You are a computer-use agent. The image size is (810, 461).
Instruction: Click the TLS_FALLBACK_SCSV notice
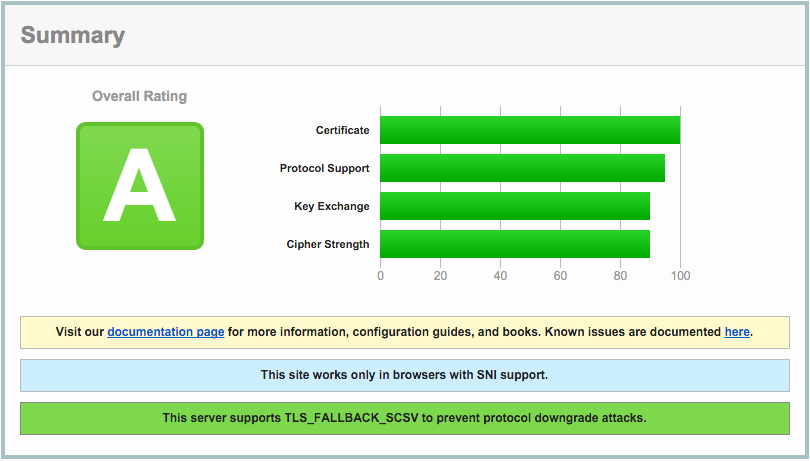pyautogui.click(x=405, y=418)
